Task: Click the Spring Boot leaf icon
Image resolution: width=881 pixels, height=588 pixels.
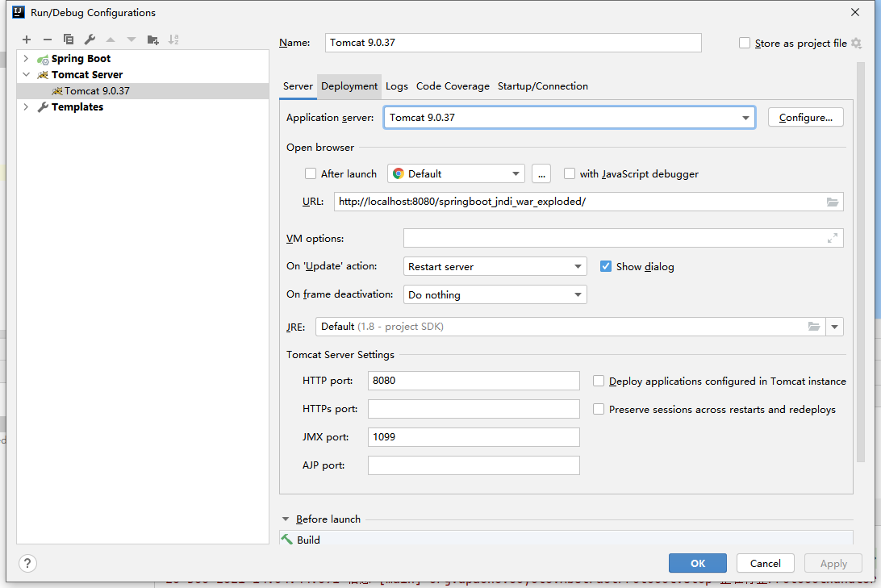Action: coord(43,59)
